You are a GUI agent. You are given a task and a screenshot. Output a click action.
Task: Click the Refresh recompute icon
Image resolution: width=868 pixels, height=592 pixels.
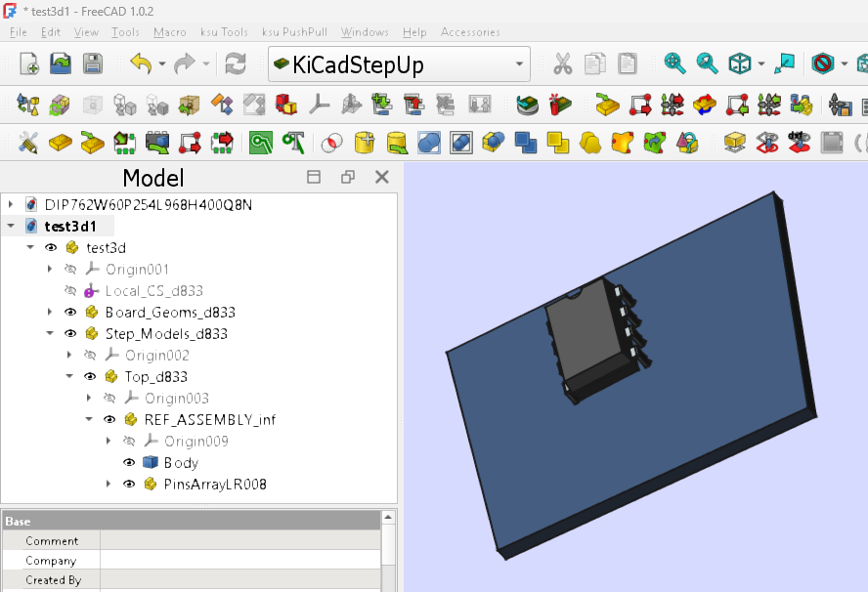(x=236, y=64)
